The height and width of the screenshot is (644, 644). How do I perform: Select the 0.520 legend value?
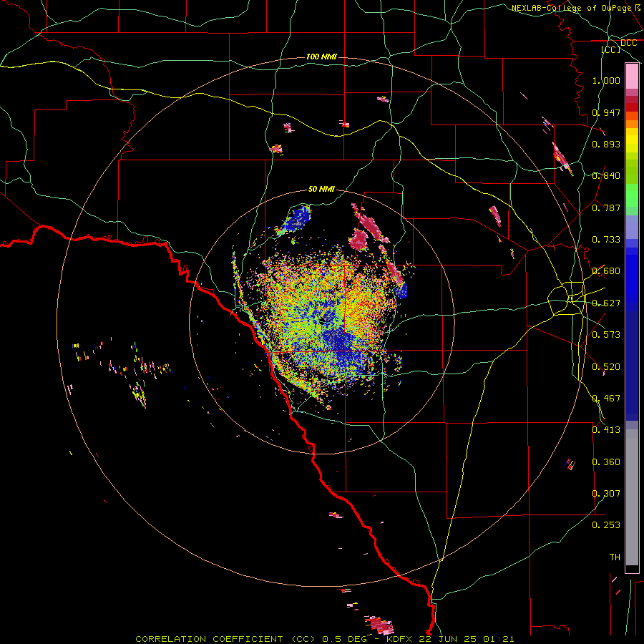606,366
